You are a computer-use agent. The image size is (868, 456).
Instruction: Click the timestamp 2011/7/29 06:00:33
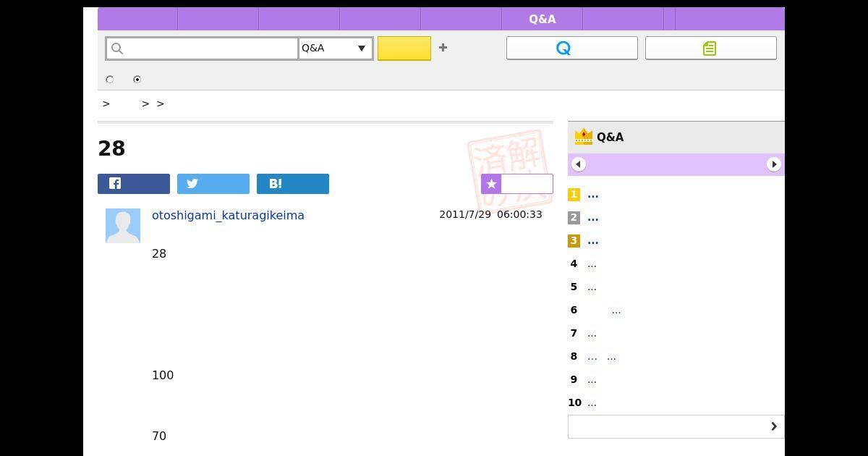(490, 214)
